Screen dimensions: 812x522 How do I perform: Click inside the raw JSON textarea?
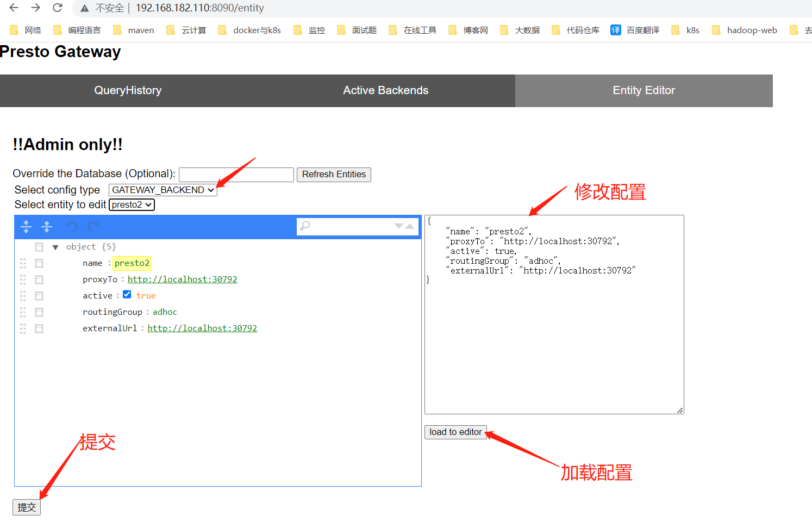(554, 314)
